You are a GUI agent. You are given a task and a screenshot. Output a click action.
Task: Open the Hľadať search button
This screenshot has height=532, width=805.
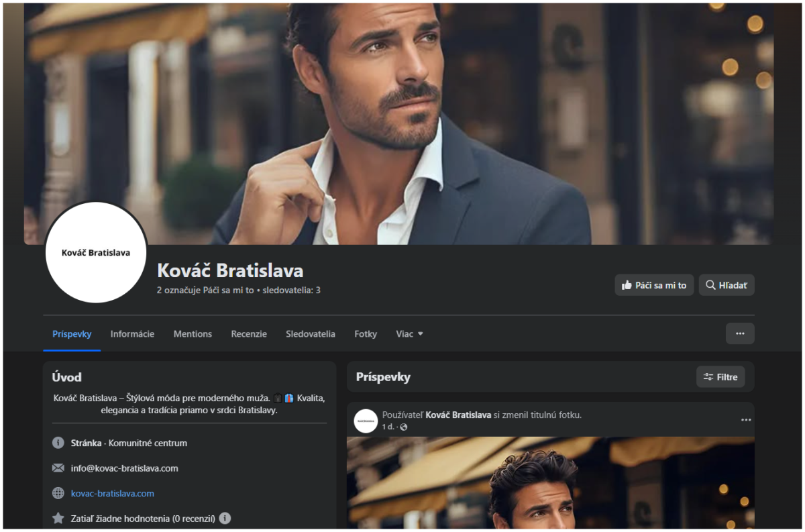coord(727,285)
